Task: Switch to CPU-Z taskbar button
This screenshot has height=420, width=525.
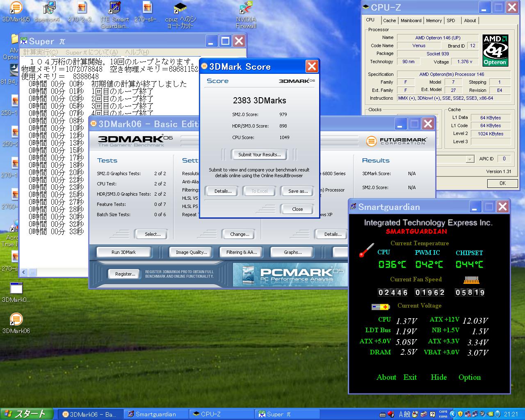Action: click(221, 414)
